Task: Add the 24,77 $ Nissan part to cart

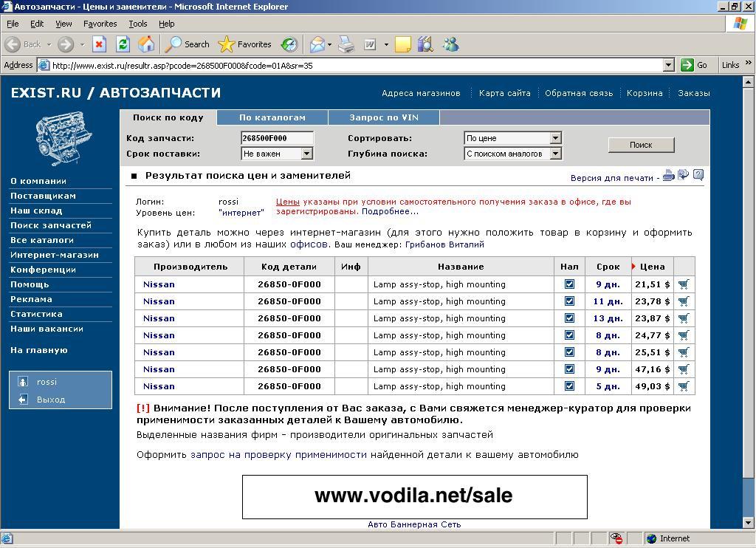Action: (684, 335)
